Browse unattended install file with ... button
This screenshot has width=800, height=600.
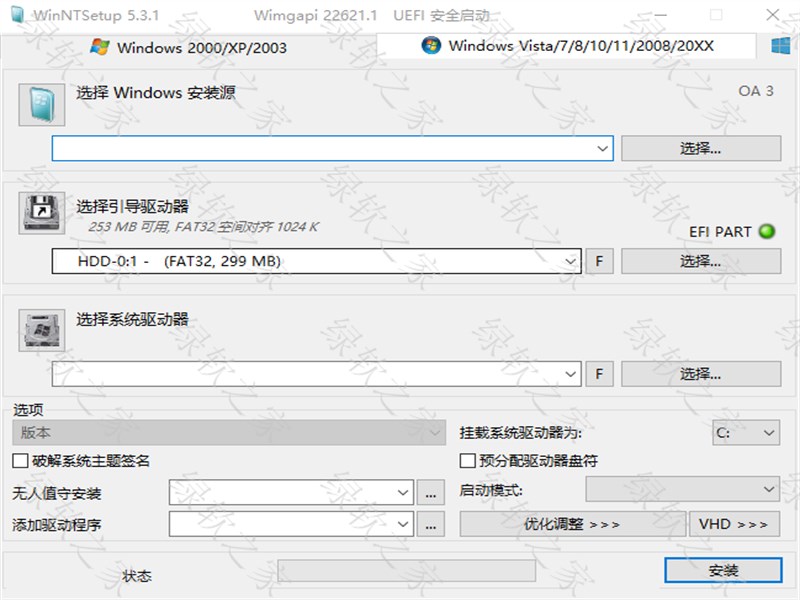431,492
